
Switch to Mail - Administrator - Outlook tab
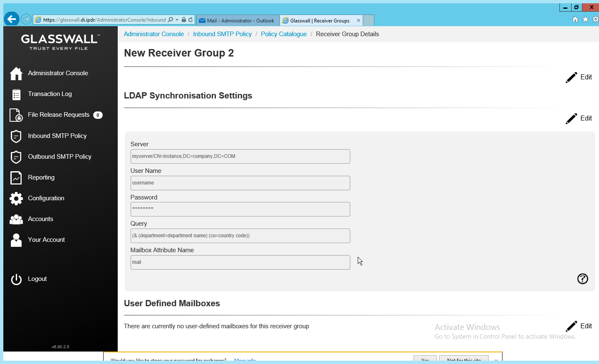pos(237,20)
